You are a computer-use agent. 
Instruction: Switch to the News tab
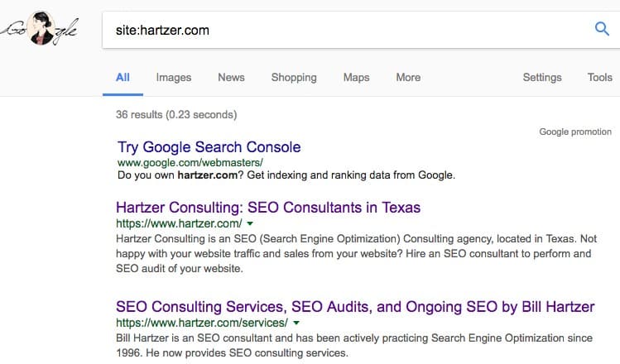click(231, 78)
